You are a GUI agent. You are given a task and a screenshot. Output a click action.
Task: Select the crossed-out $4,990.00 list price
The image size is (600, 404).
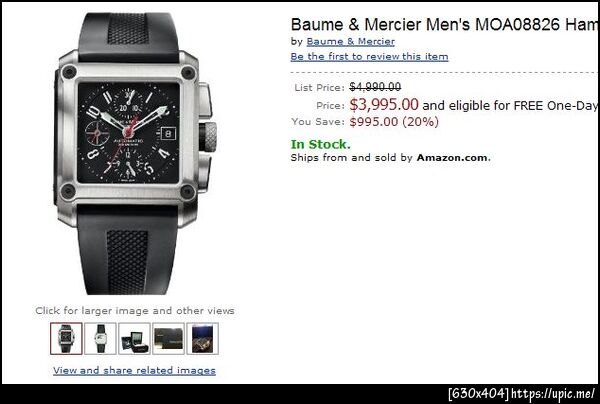375,87
